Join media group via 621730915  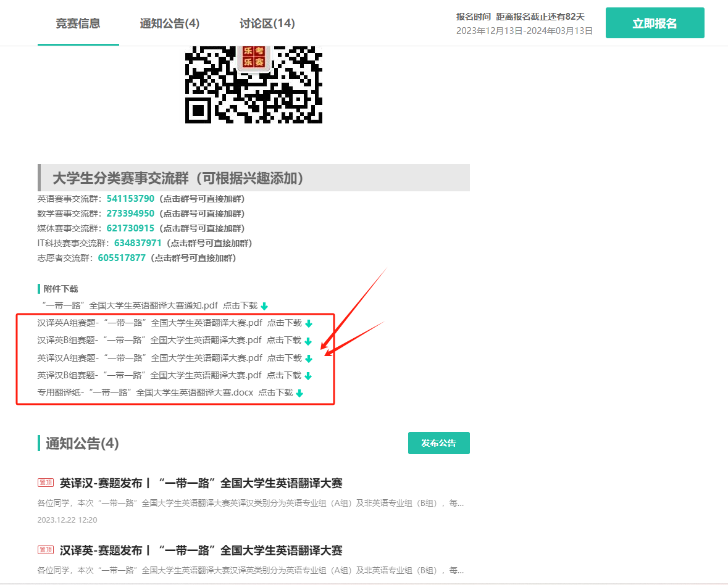tap(130, 228)
